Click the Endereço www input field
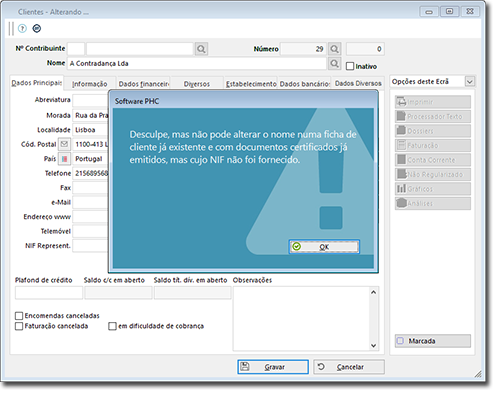The image size is (496, 394). point(91,217)
